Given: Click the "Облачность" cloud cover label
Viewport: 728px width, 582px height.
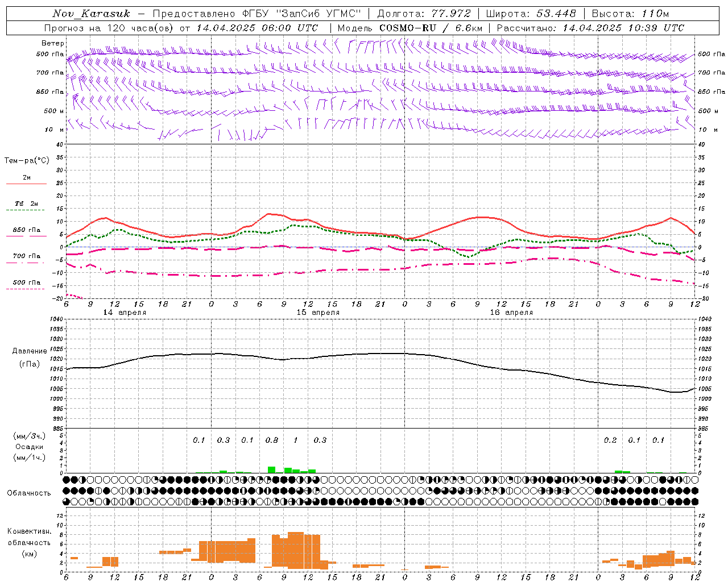Looking at the screenshot, I should click(29, 493).
